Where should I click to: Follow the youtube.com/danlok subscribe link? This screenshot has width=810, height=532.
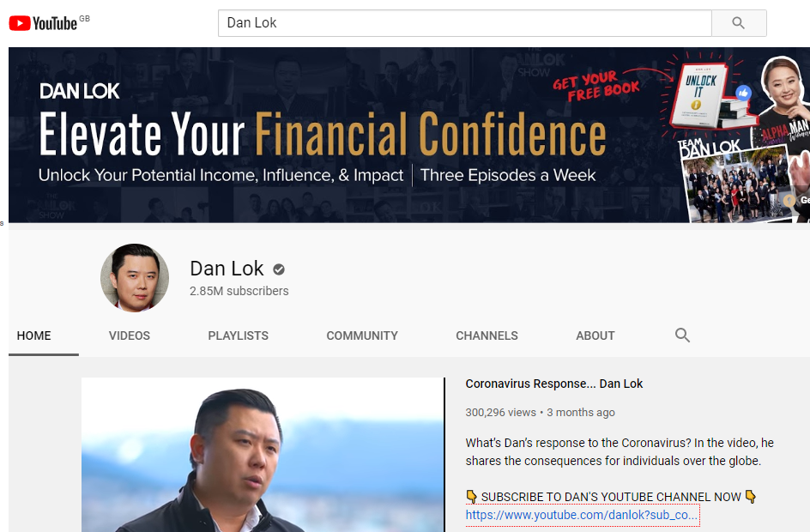point(582,515)
